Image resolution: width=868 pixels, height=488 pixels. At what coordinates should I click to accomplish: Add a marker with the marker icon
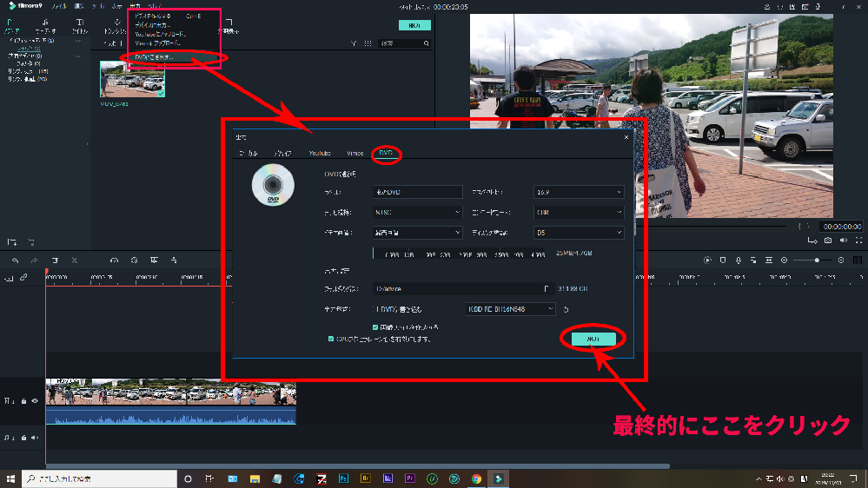coord(723,260)
